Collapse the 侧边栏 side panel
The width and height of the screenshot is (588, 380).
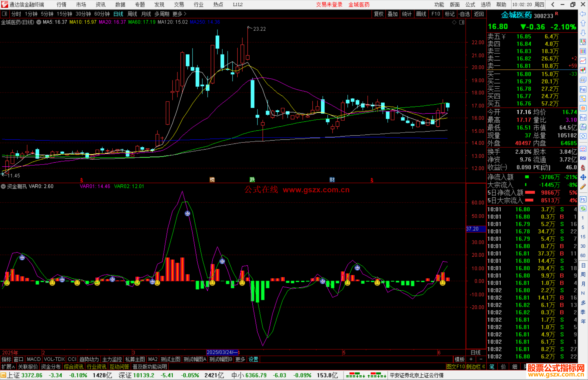click(476, 367)
